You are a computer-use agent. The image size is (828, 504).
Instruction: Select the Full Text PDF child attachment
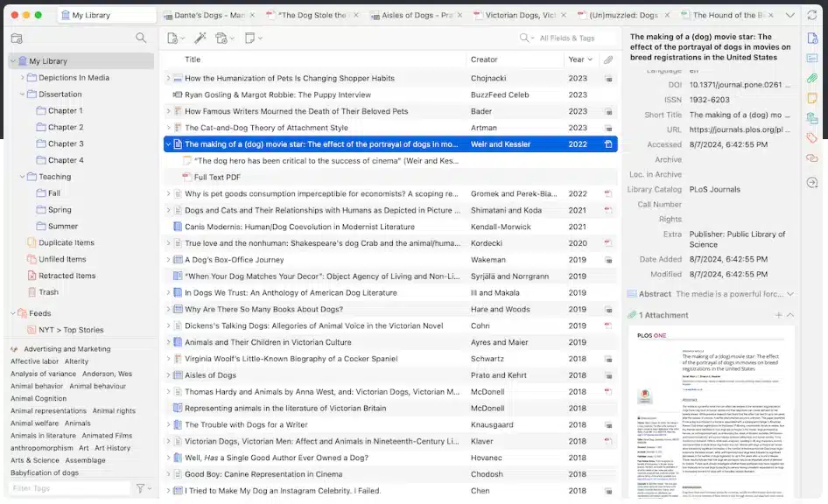(217, 178)
